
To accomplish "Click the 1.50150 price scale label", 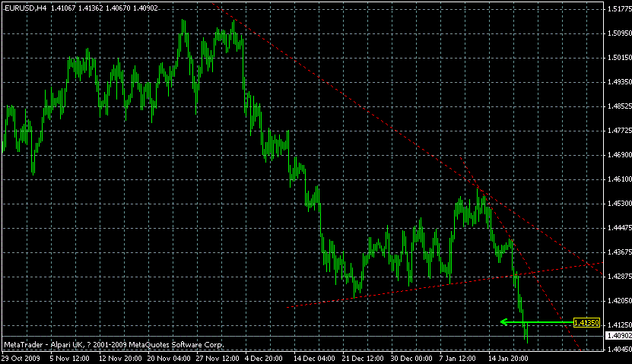I will (x=620, y=58).
